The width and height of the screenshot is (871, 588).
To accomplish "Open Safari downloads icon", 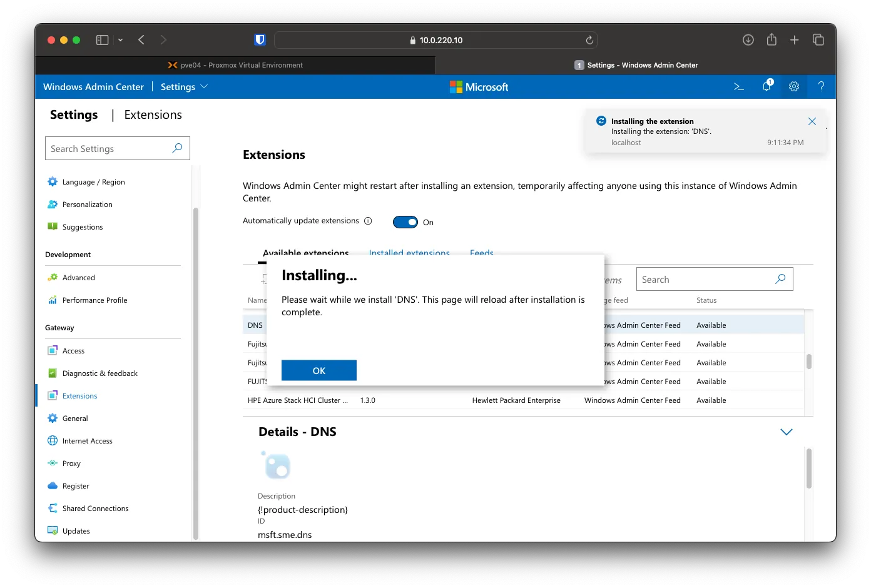I will (x=748, y=40).
